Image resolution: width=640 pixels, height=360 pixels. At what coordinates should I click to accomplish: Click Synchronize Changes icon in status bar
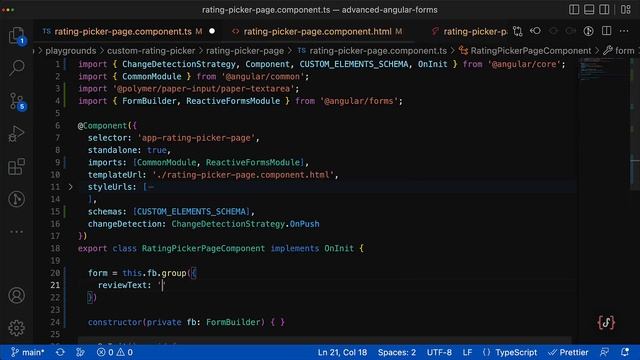pyautogui.click(x=60, y=352)
